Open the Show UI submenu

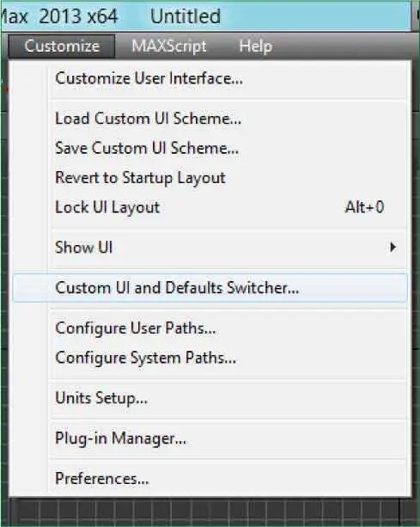210,248
